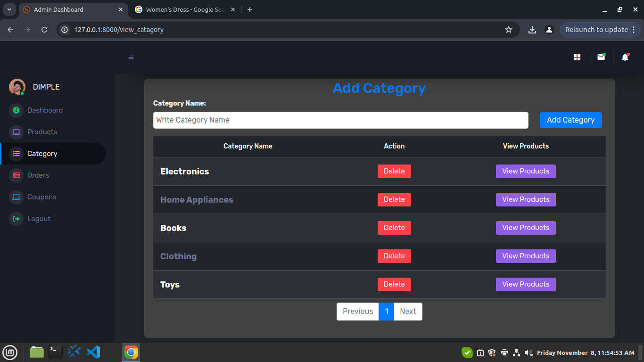Click the Home Appliances category name
The height and width of the screenshot is (362, 644).
pyautogui.click(x=197, y=200)
